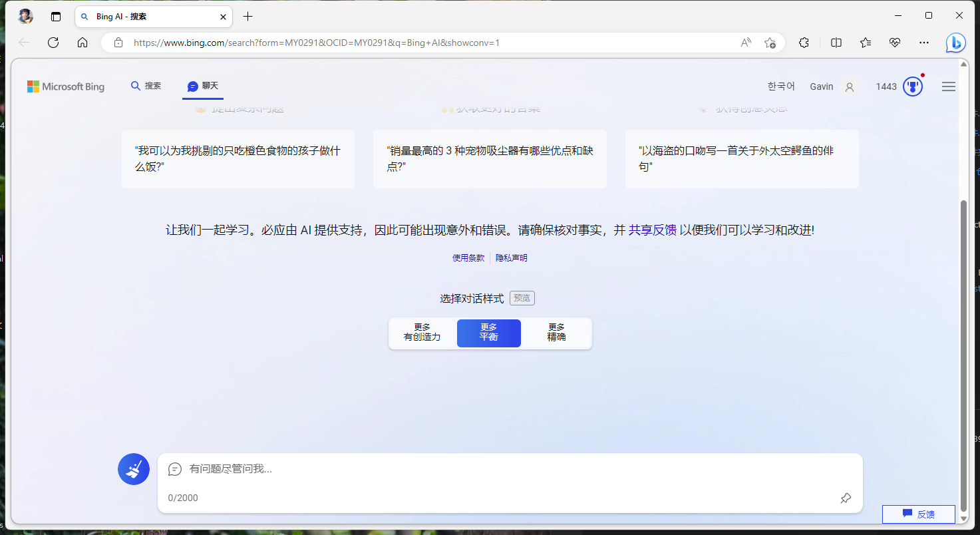The image size is (980, 535).
Task: Start a new topic with the broom icon
Action: point(133,468)
